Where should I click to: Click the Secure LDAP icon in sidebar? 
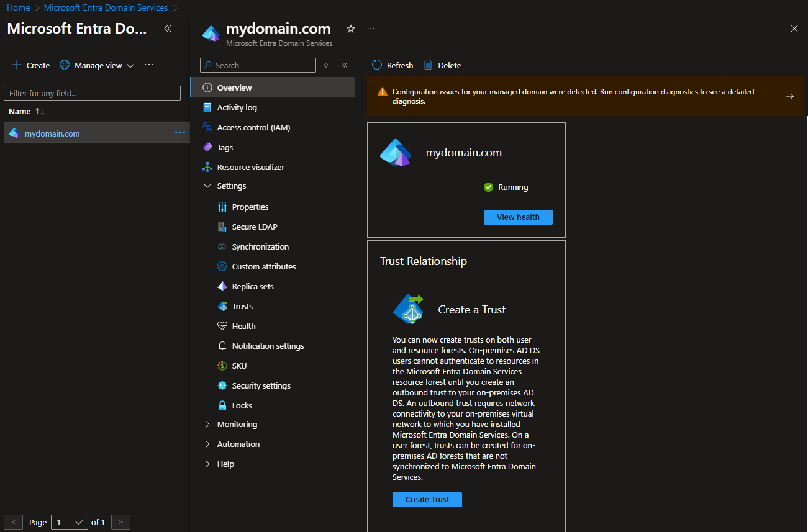click(x=222, y=227)
